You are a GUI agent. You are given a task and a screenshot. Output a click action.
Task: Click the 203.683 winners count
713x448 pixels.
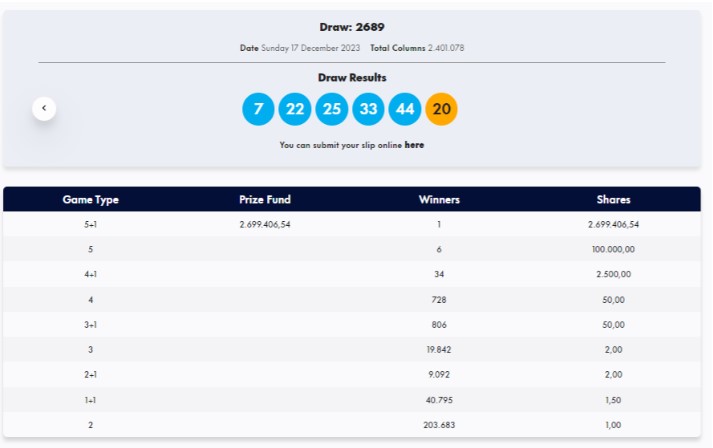pyautogui.click(x=439, y=425)
